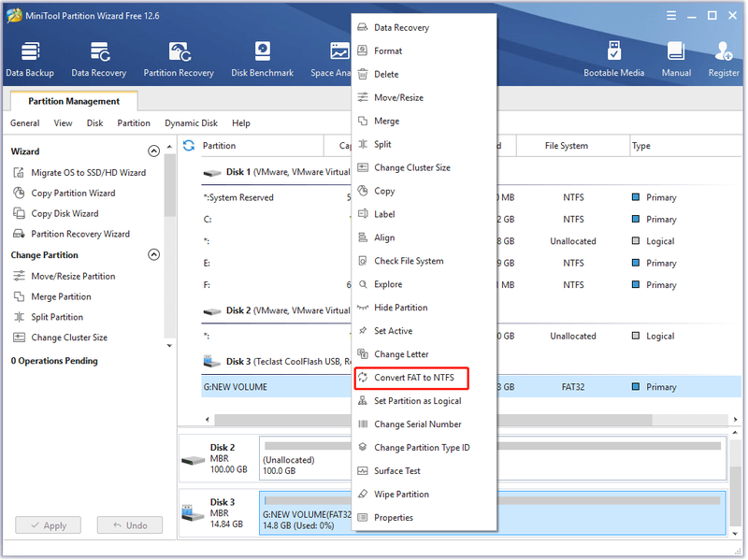Open Data Recovery tool in toolbar
The width and height of the screenshot is (748, 560).
99,59
